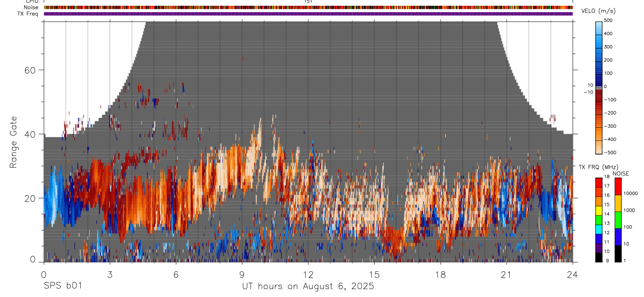Click the "17" label in TX FRQ legend
644x297 pixels.
click(607, 186)
